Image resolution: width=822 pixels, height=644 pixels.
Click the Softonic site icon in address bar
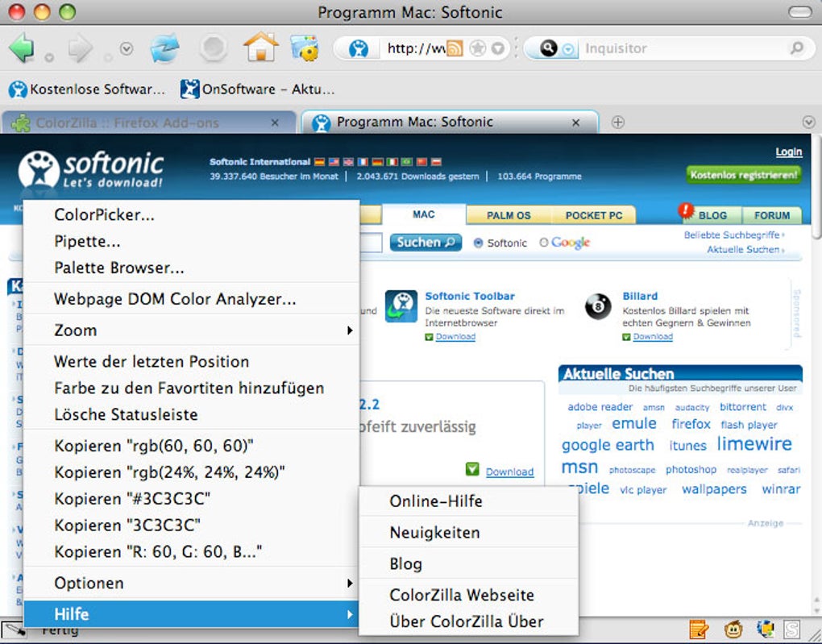[x=359, y=49]
